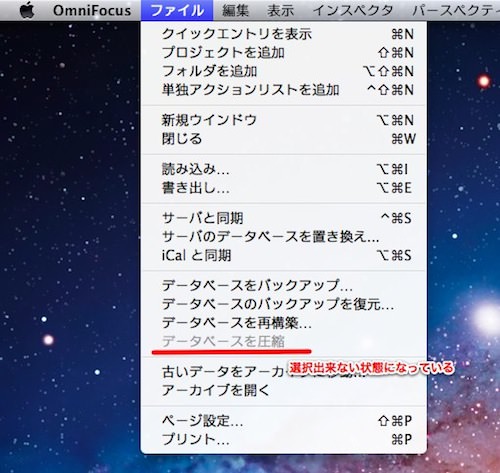Open the インスペクタ menu
This screenshot has height=473, width=500.
pos(353,10)
